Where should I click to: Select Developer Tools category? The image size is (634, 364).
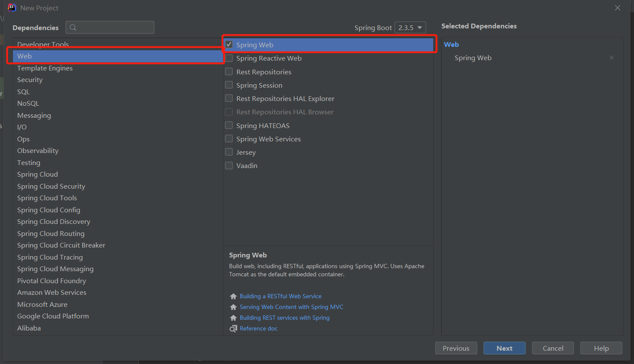[x=118, y=44]
